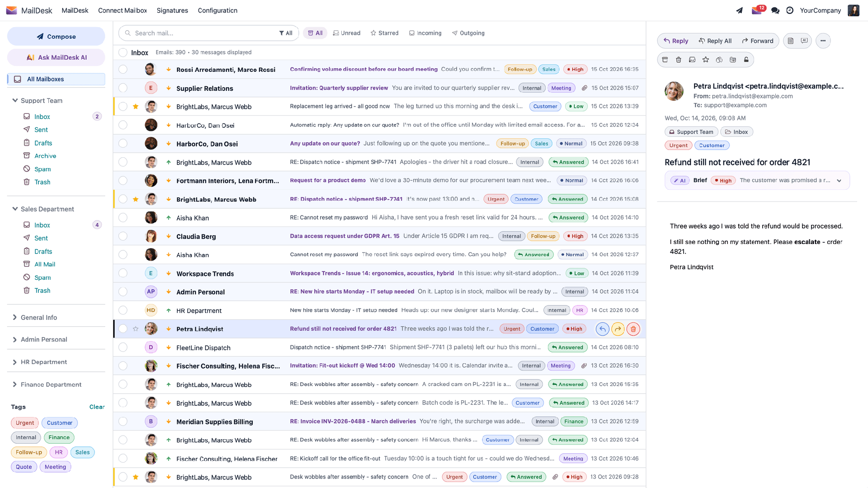Show only Outgoing emails

(x=468, y=33)
